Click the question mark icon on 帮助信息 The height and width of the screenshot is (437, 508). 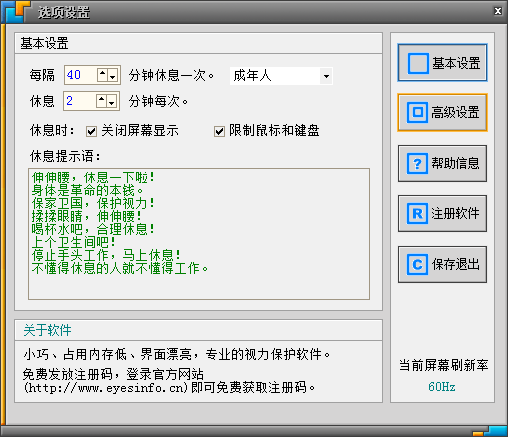pyautogui.click(x=417, y=163)
